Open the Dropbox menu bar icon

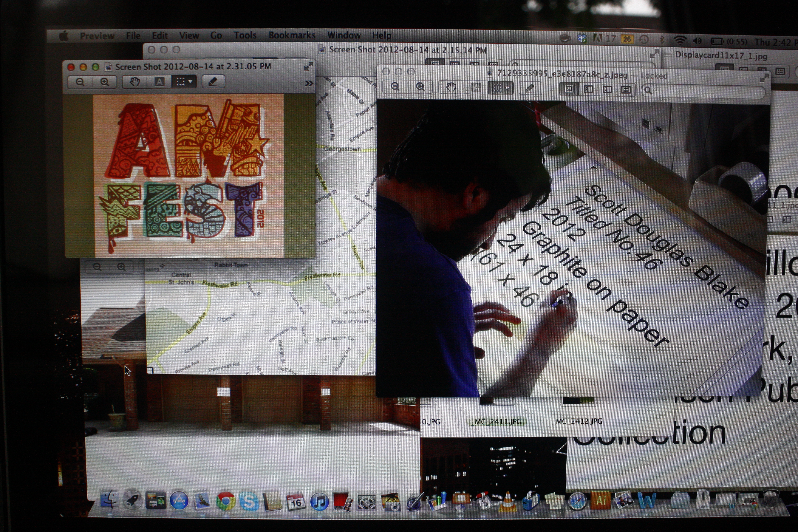(x=582, y=38)
